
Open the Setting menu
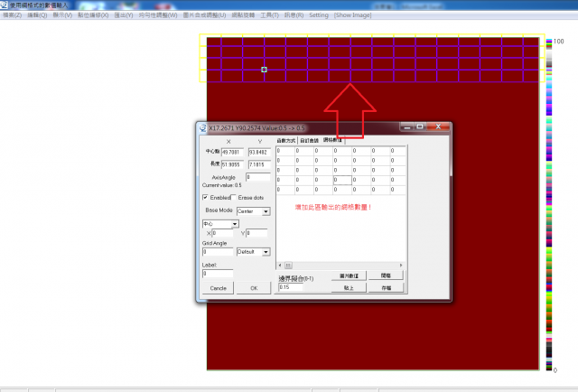coord(319,16)
